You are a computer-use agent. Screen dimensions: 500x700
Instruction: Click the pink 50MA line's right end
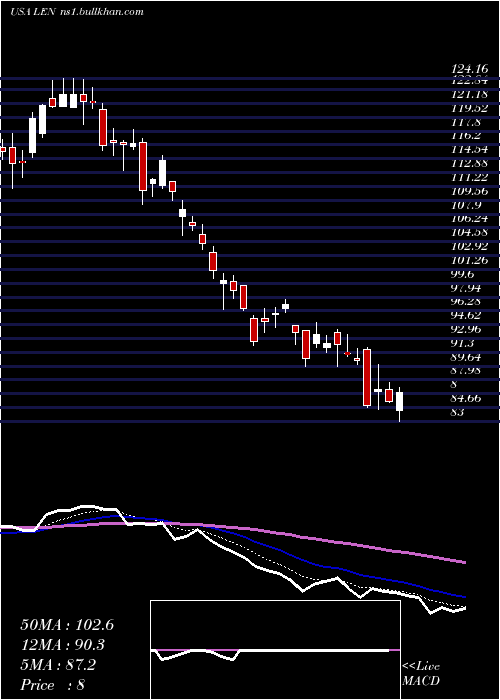click(464, 562)
